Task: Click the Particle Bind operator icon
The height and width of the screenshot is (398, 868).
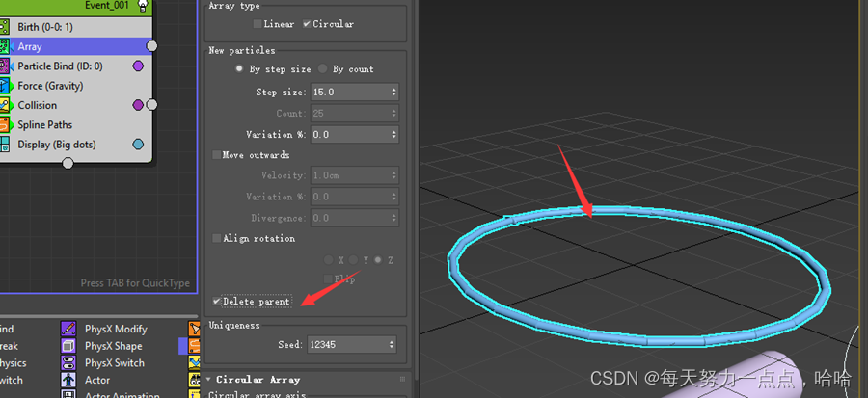Action: click(x=4, y=66)
